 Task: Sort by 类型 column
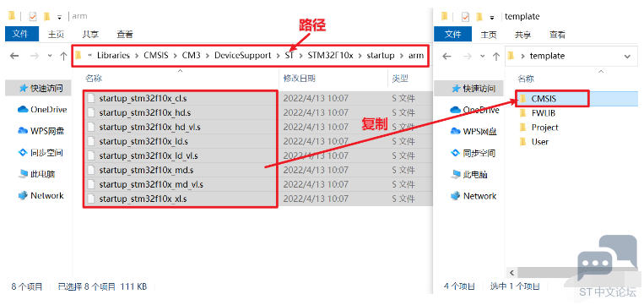pyautogui.click(x=400, y=78)
